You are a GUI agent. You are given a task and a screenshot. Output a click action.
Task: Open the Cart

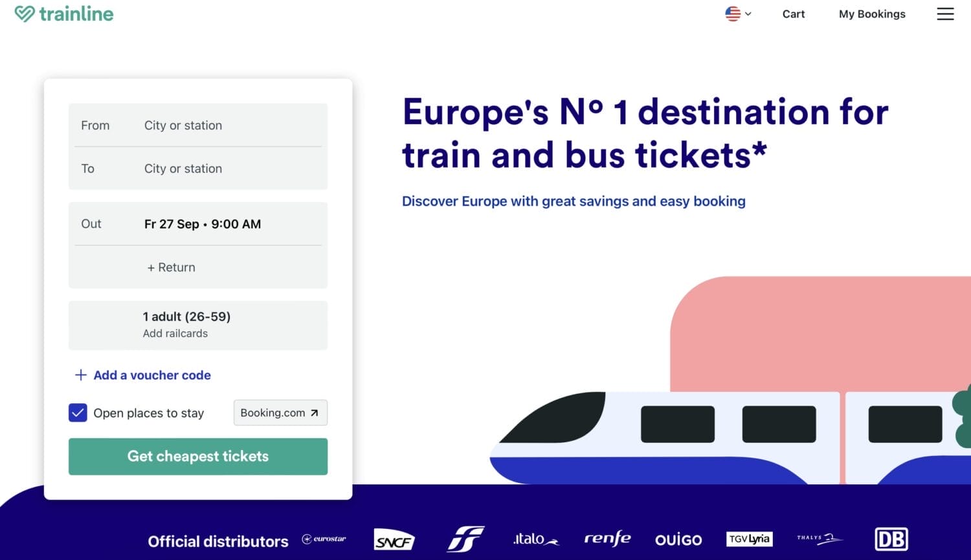(x=793, y=14)
